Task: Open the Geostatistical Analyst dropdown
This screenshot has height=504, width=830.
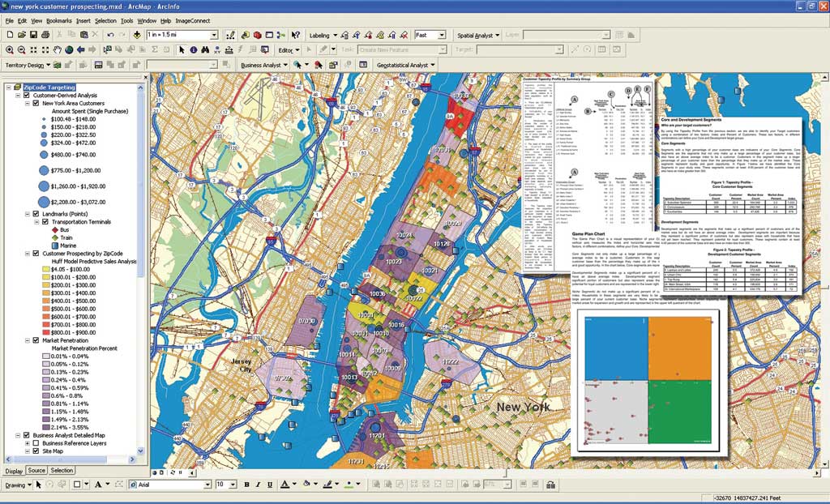Action: [406, 65]
